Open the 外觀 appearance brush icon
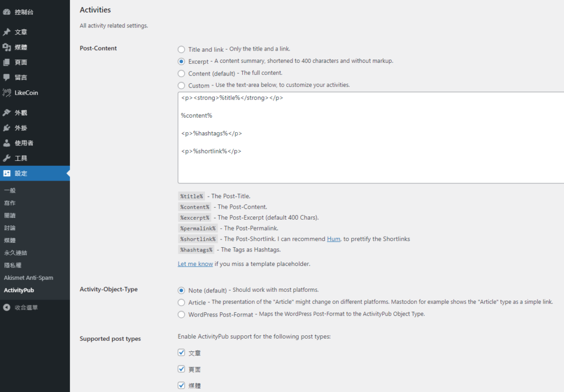The image size is (564, 392). [7, 112]
